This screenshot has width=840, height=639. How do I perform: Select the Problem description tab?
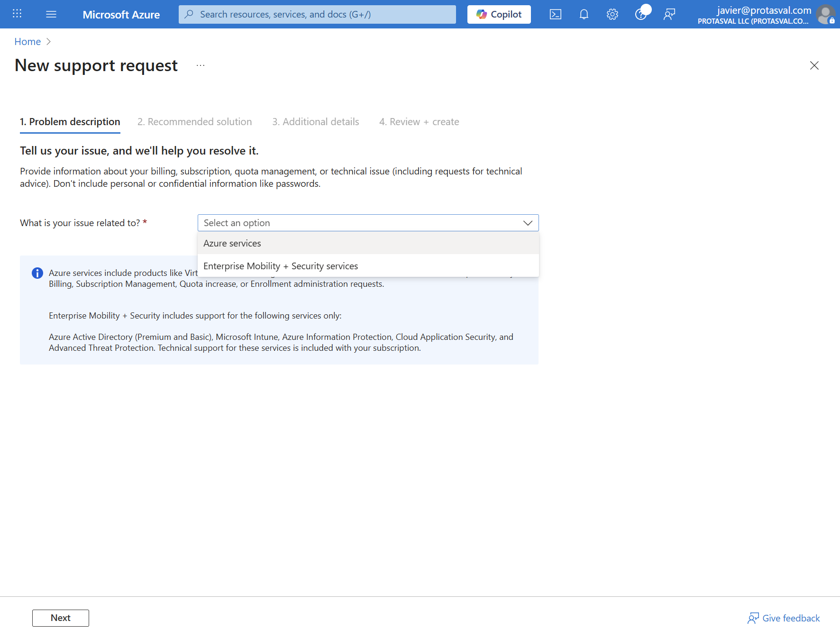pos(70,122)
